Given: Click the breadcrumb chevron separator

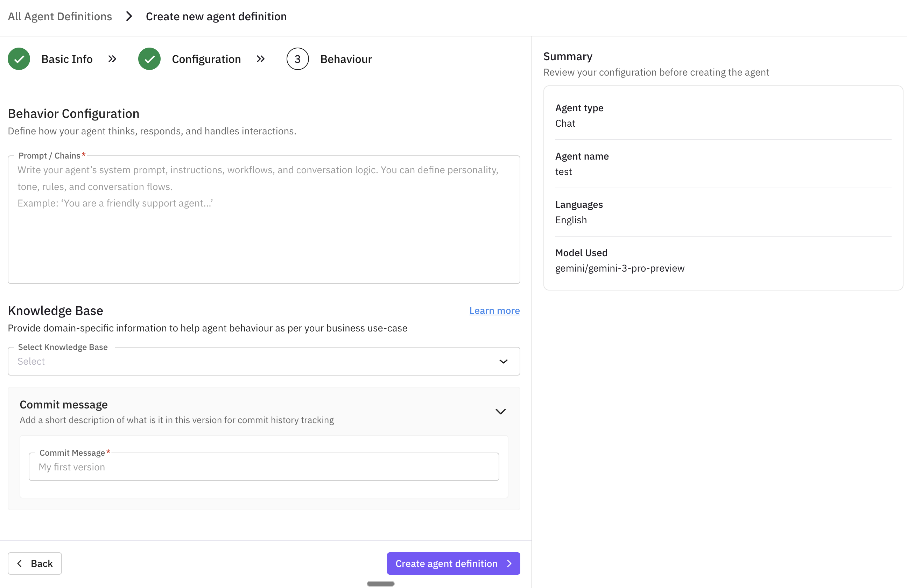Looking at the screenshot, I should (x=129, y=16).
